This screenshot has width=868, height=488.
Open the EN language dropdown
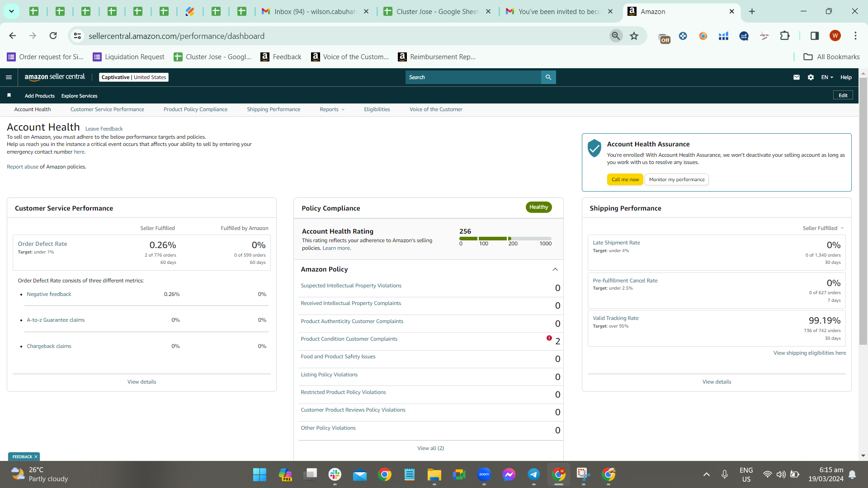coord(827,77)
